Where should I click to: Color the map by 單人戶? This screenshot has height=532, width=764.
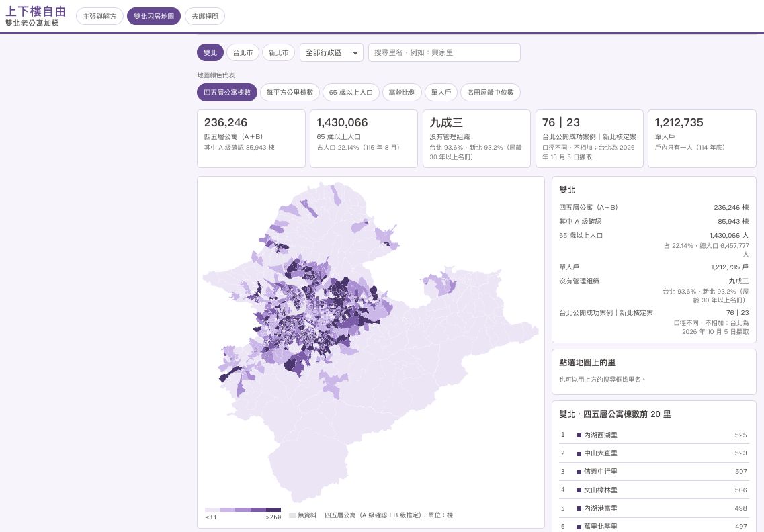point(441,93)
